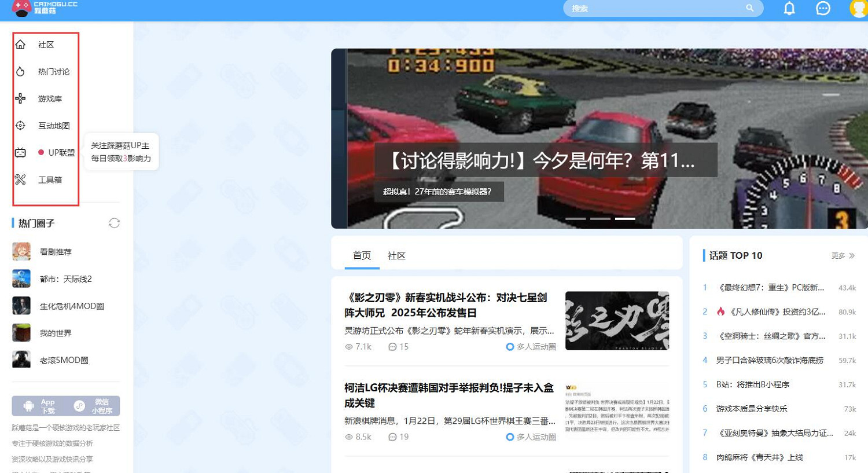Image resolution: width=868 pixels, height=473 pixels.
Task: Open the 柯洁LG杯决赛 article headline
Action: pos(448,395)
